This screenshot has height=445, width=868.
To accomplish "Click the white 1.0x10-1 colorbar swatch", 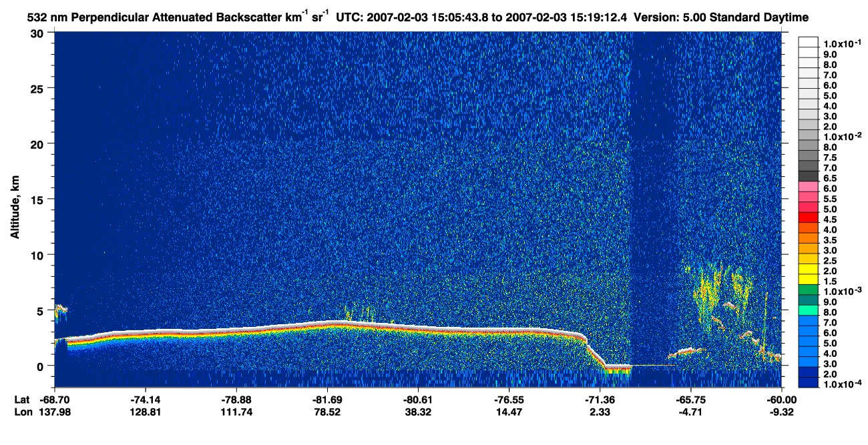I will point(808,43).
